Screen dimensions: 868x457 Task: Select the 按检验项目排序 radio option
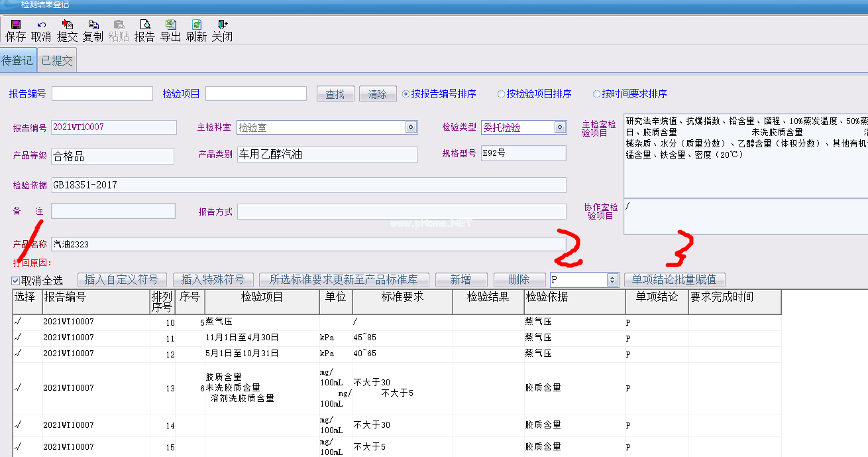502,94
